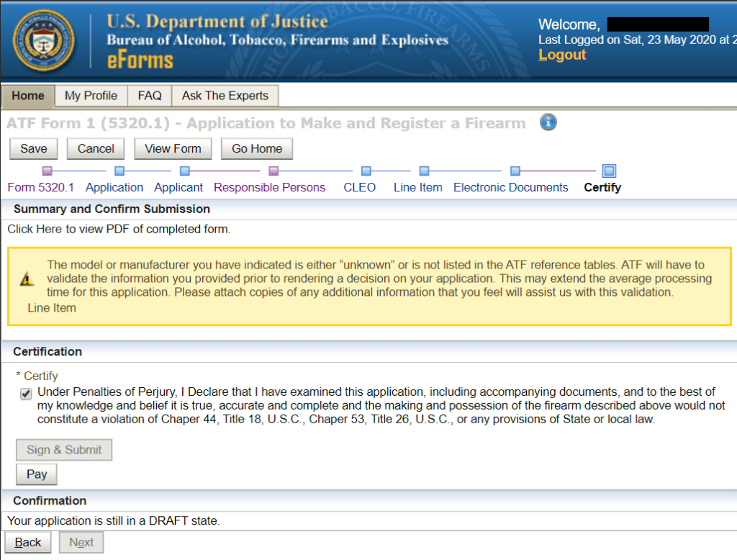Navigate to the CLEO step
The height and width of the screenshot is (560, 737).
tap(360, 188)
